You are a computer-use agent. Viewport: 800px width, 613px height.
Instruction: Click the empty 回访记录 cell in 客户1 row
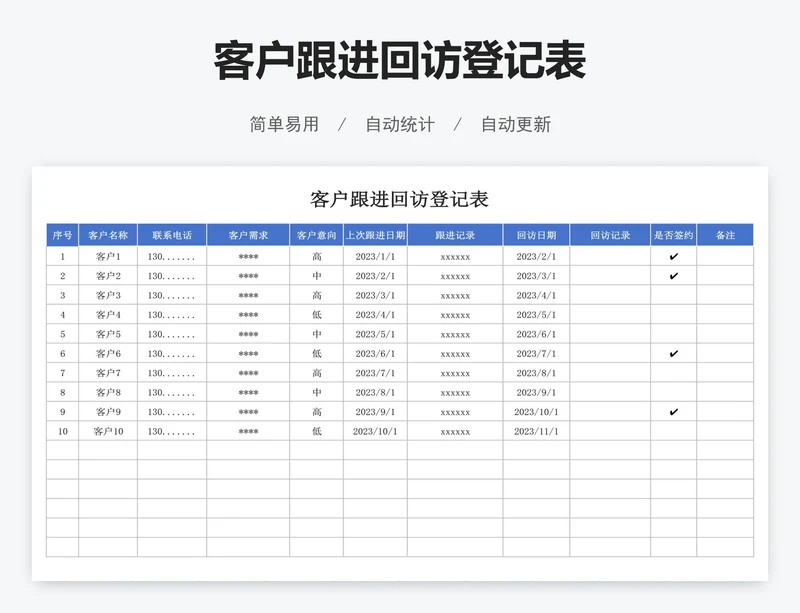(610, 256)
